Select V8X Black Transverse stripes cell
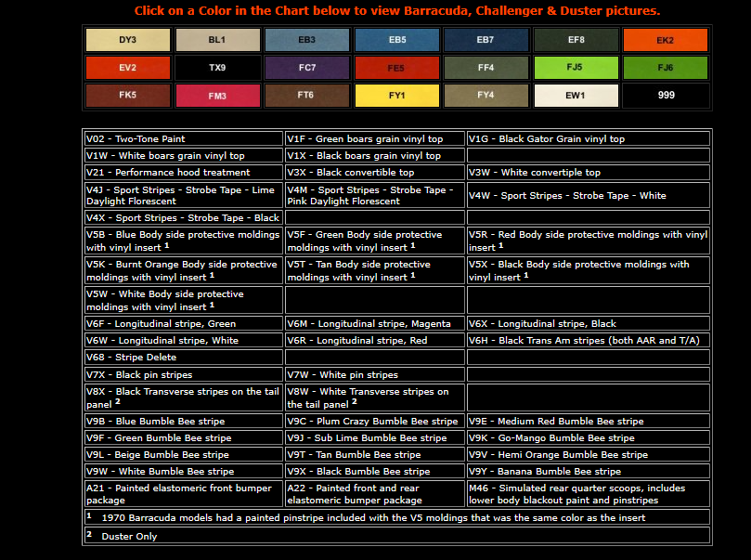This screenshot has width=751, height=560. click(x=184, y=397)
